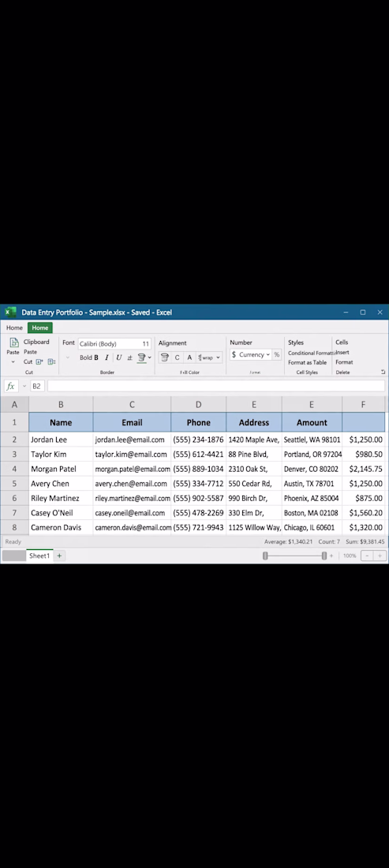Click the first Alignment group icon
Image resolution: width=389 pixels, height=868 pixels.
(x=164, y=357)
